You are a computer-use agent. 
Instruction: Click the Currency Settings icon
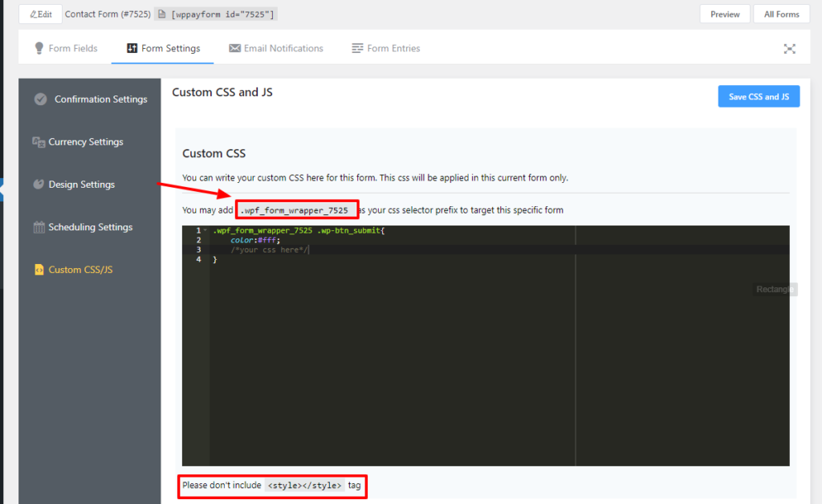[x=38, y=141]
